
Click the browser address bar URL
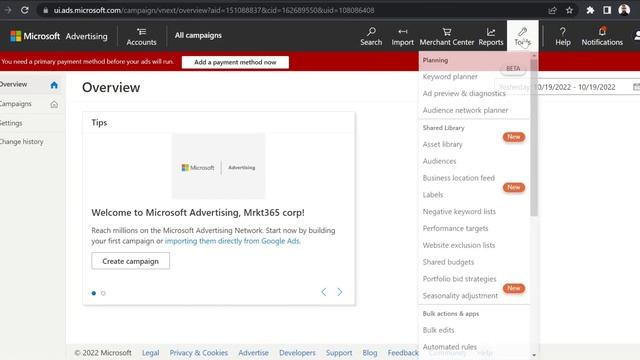click(x=214, y=10)
